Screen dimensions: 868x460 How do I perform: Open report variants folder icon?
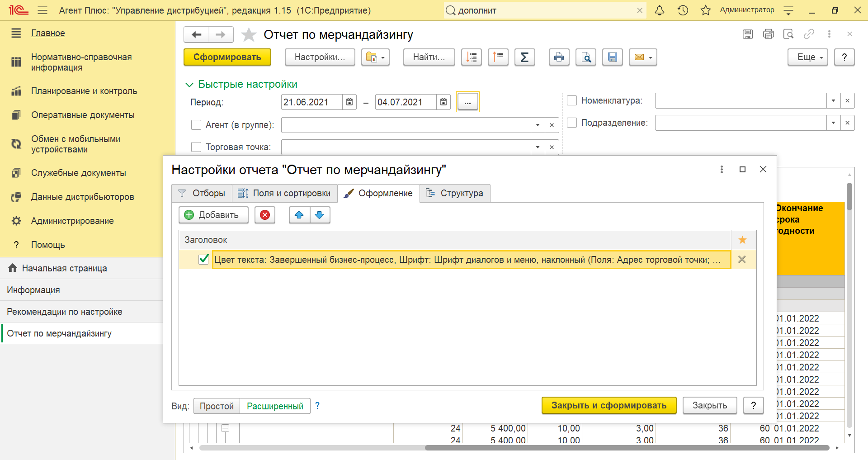click(375, 57)
